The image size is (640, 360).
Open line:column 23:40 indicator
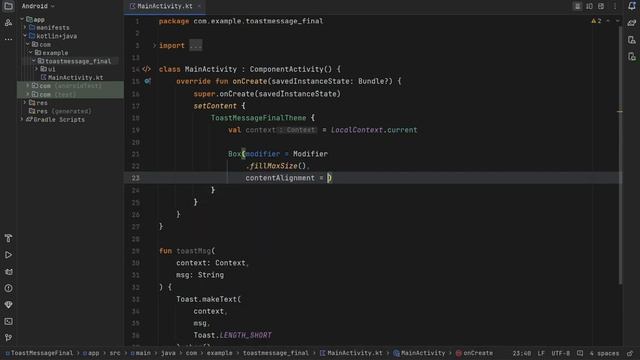(x=522, y=353)
